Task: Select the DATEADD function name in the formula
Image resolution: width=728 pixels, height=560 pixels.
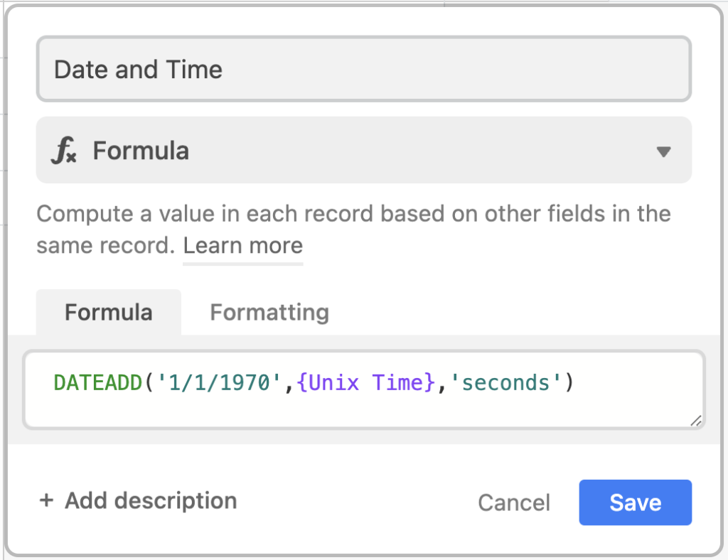Action: [x=97, y=382]
